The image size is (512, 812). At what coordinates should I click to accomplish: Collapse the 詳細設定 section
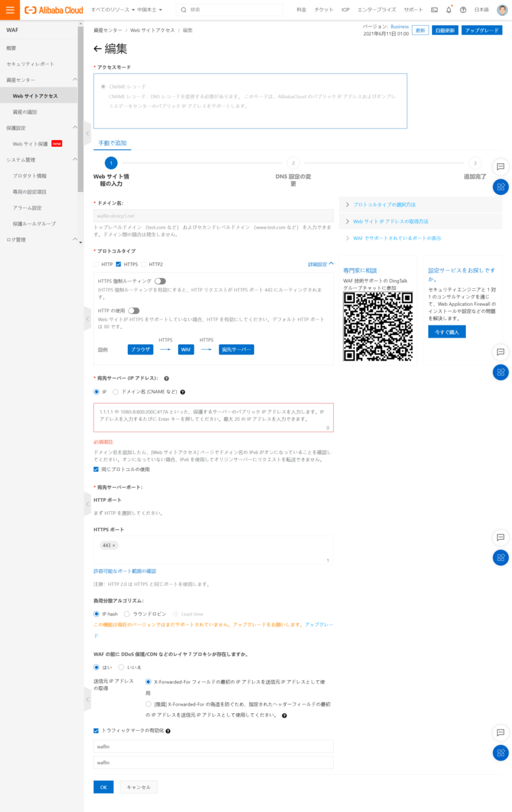[320, 264]
